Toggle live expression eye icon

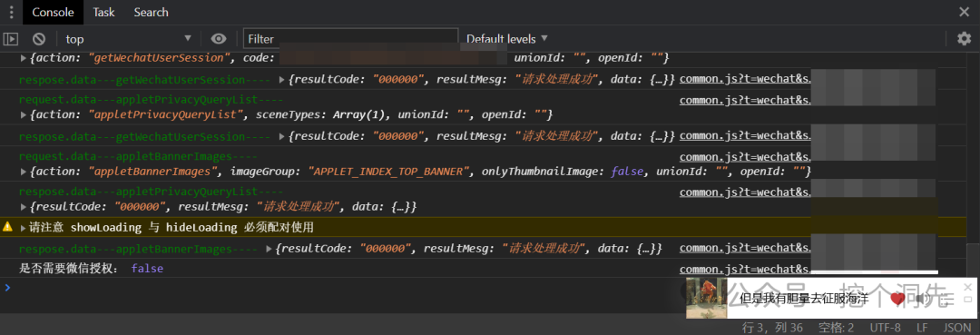click(x=218, y=39)
